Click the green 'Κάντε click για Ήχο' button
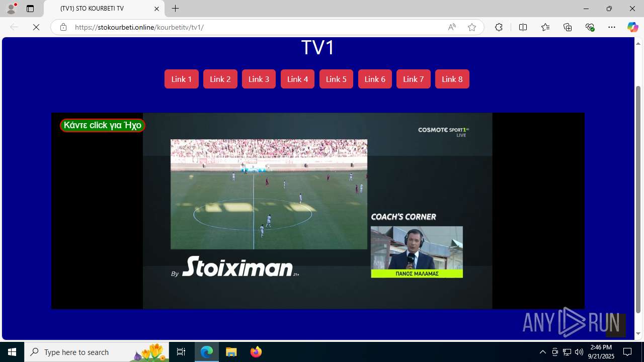This screenshot has height=362, width=644. (103, 125)
